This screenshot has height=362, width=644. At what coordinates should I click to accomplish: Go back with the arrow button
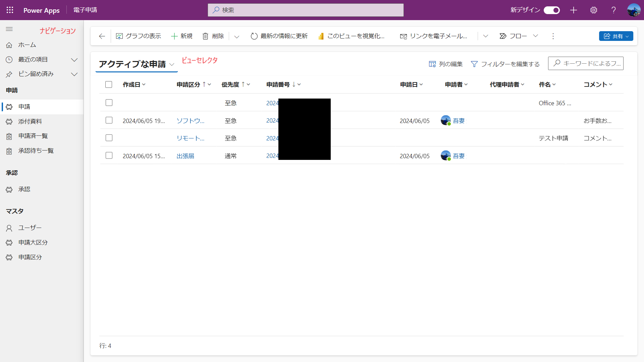102,36
